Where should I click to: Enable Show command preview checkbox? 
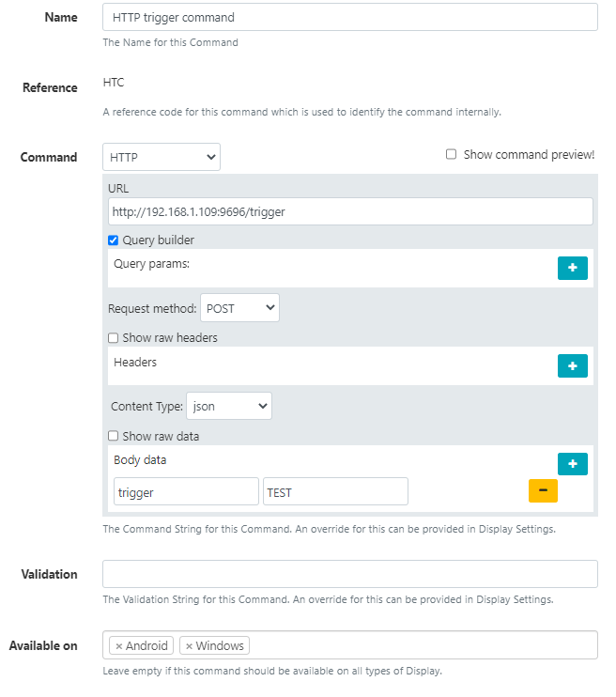[452, 155]
